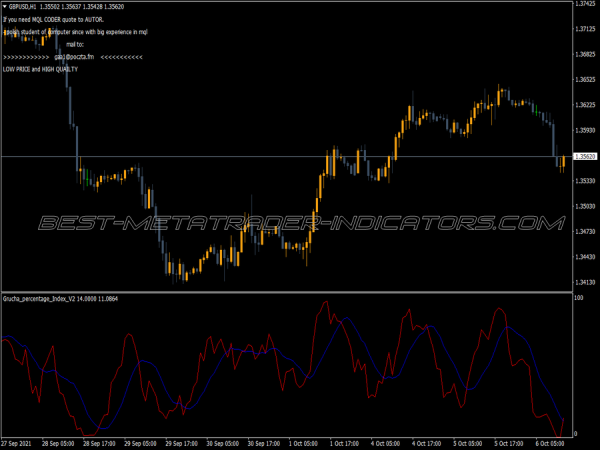Click the 1.36525 price axis label
600x450 pixels.
[x=585, y=79]
